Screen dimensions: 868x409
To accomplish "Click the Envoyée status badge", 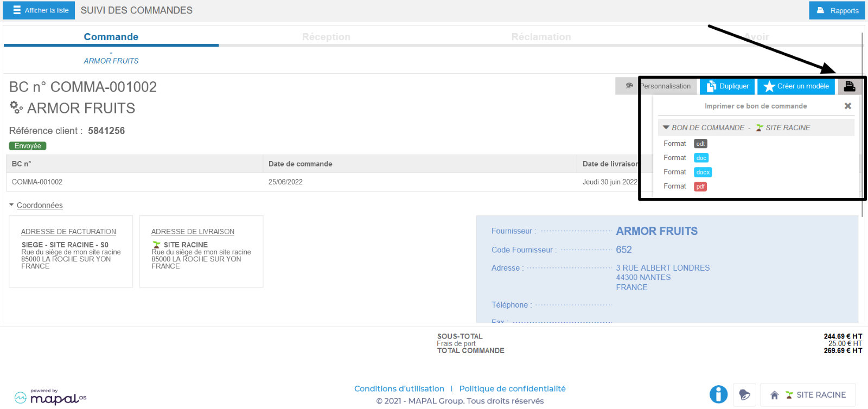I will click(28, 146).
